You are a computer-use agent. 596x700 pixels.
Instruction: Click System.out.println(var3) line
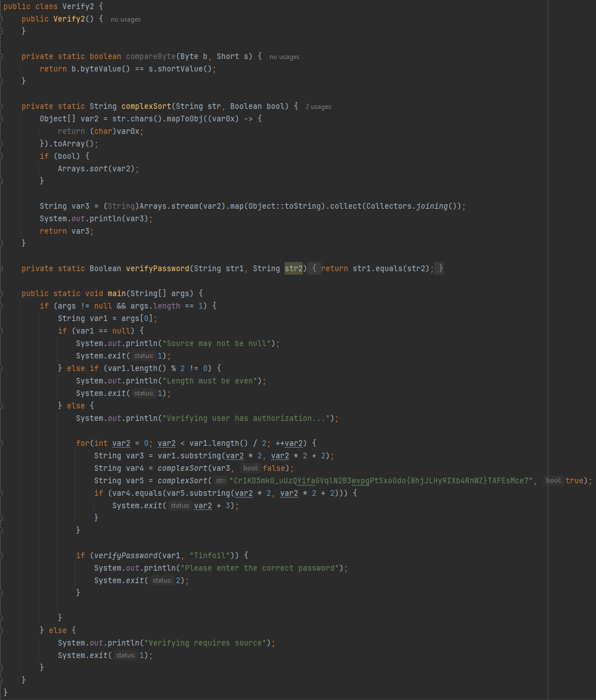[x=96, y=218]
